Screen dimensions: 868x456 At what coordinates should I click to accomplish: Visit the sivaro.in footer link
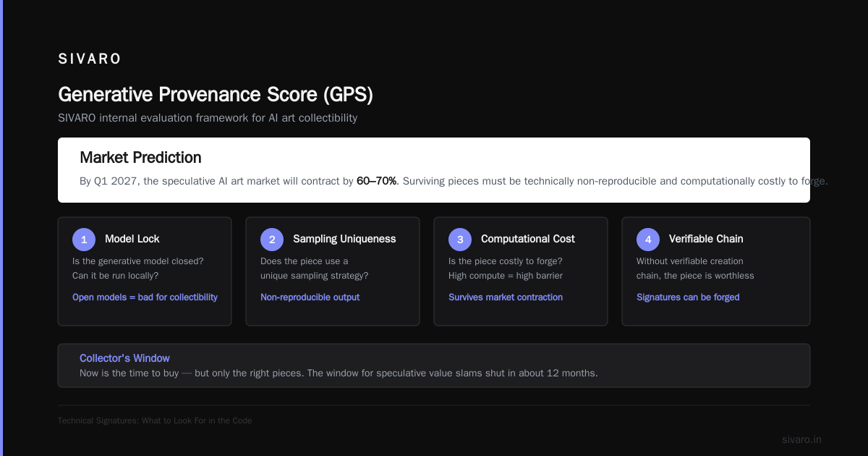tap(801, 439)
